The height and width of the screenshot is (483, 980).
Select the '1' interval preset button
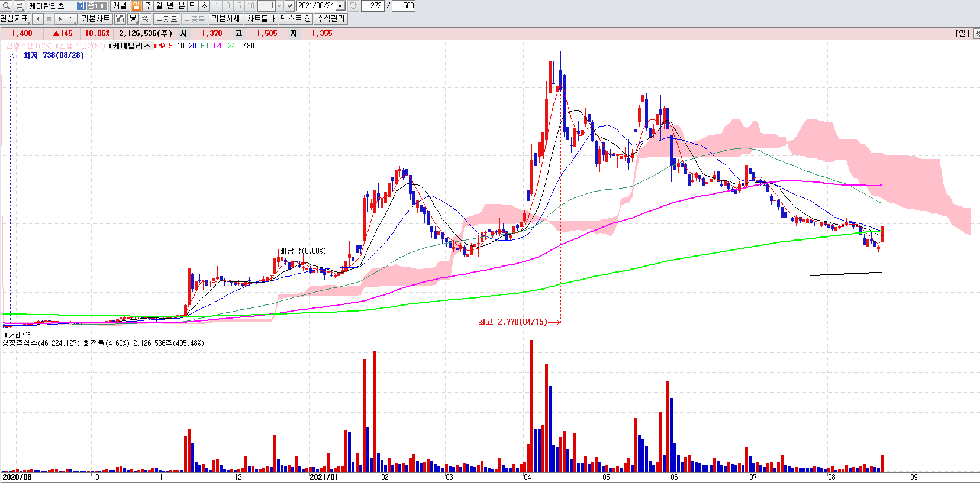pyautogui.click(x=217, y=6)
